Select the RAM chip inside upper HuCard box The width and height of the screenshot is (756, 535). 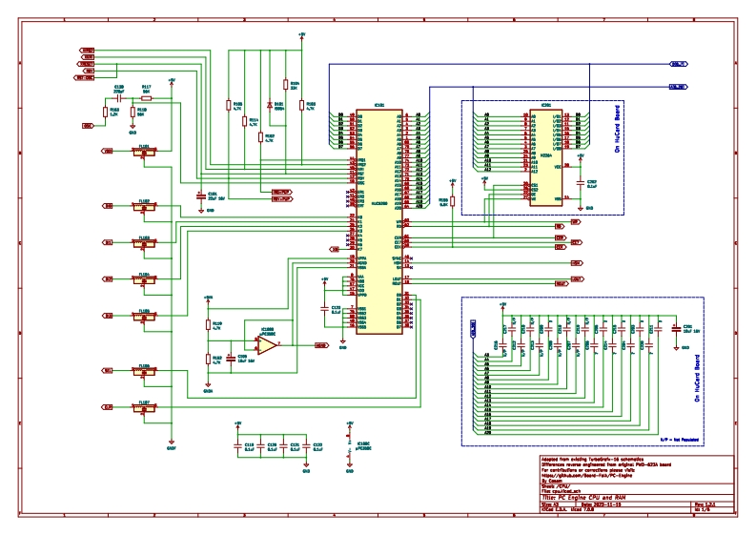point(544,158)
